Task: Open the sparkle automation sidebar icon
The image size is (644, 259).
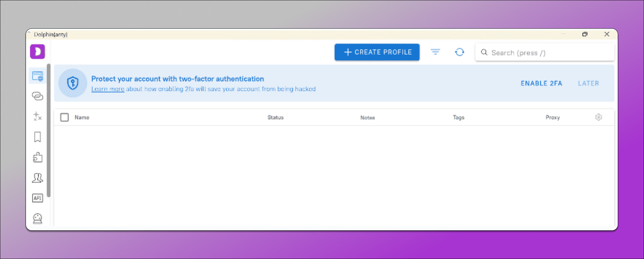Action: coord(38,116)
